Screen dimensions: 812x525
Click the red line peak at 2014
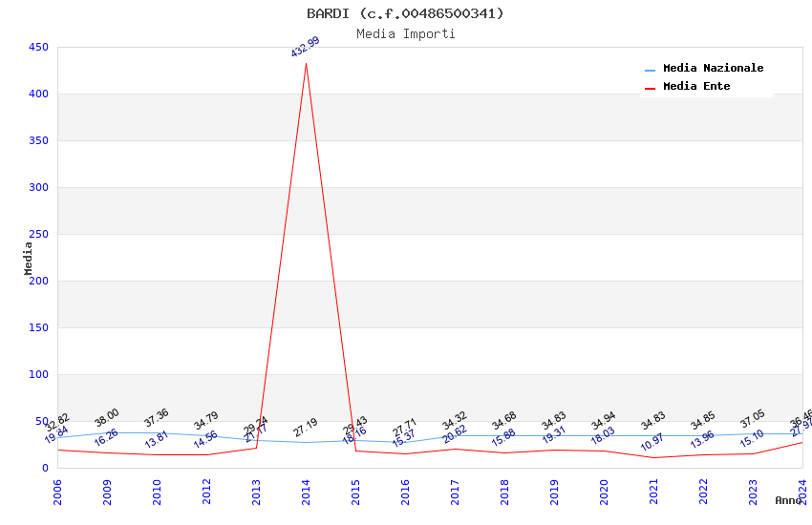306,64
